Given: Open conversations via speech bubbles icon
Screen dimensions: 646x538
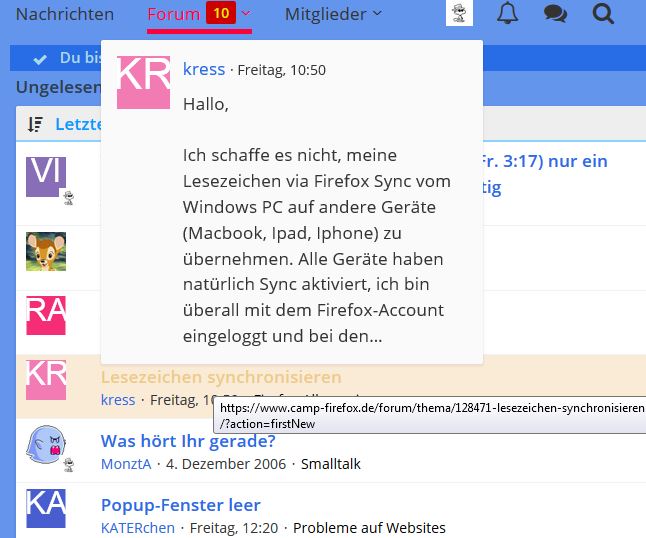Looking at the screenshot, I should click(555, 14).
